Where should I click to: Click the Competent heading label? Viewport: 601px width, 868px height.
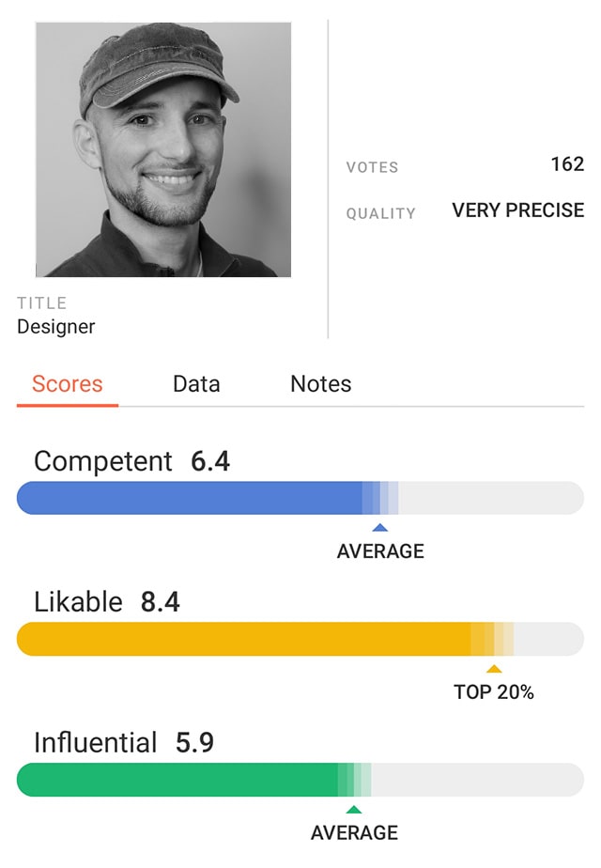(103, 461)
